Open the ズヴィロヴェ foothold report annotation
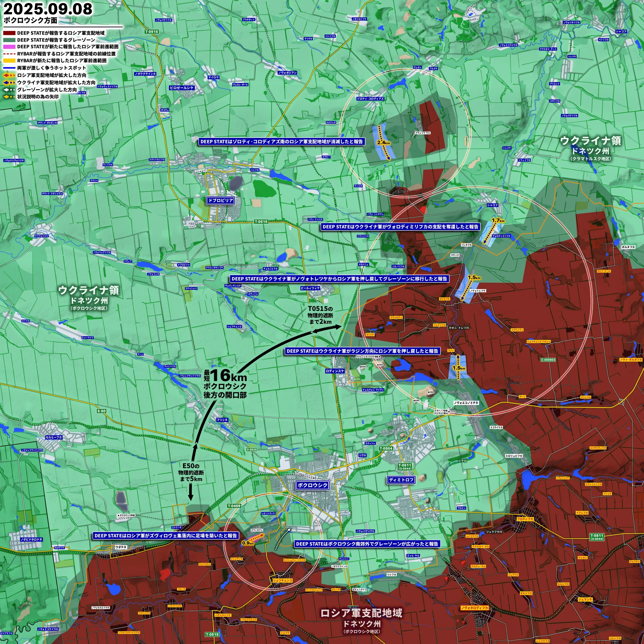 click(x=166, y=536)
